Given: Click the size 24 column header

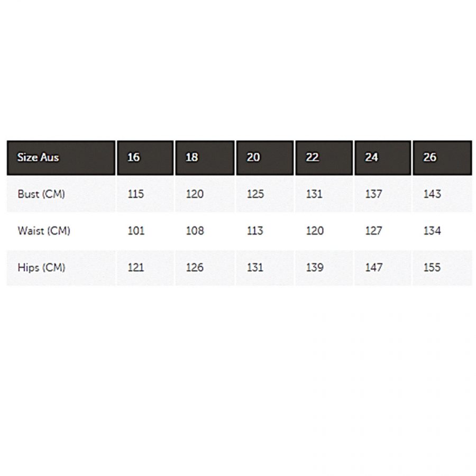Looking at the screenshot, I should (372, 158).
